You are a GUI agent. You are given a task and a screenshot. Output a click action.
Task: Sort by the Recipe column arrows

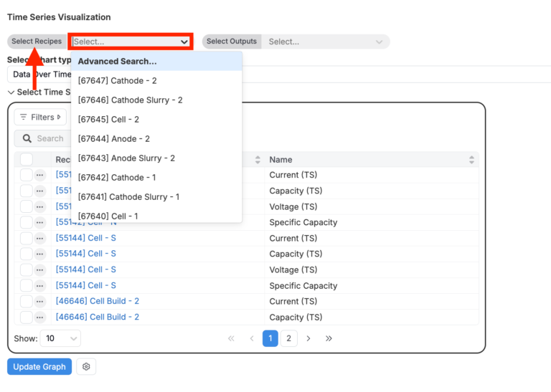258,160
